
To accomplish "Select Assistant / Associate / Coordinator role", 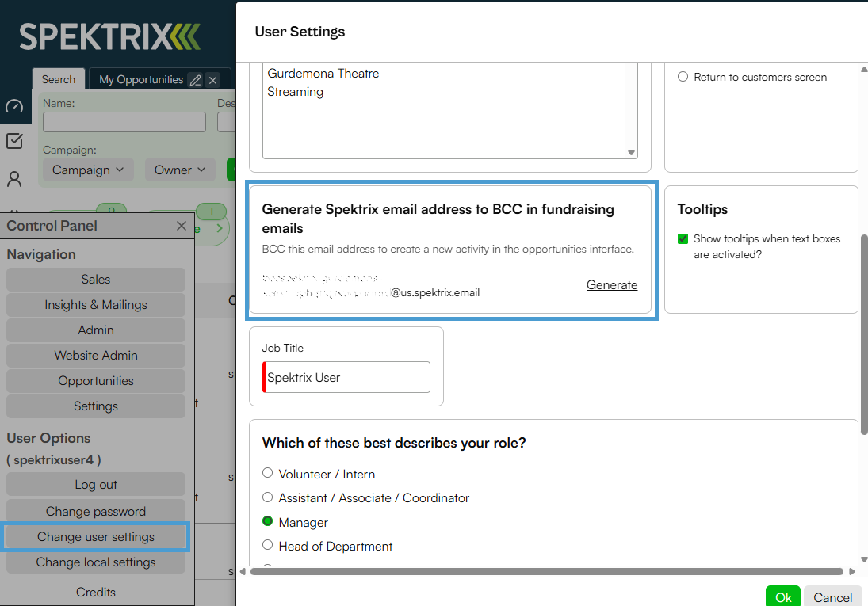I will 268,497.
